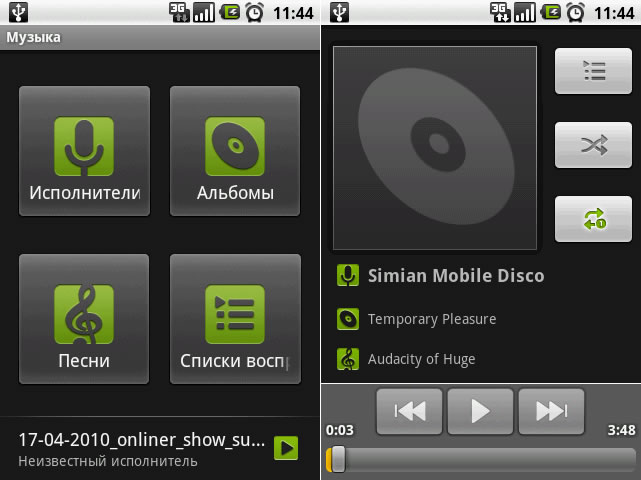The height and width of the screenshot is (480, 641).
Task: Select artist name Simian Mobile Disco
Action: point(456,276)
